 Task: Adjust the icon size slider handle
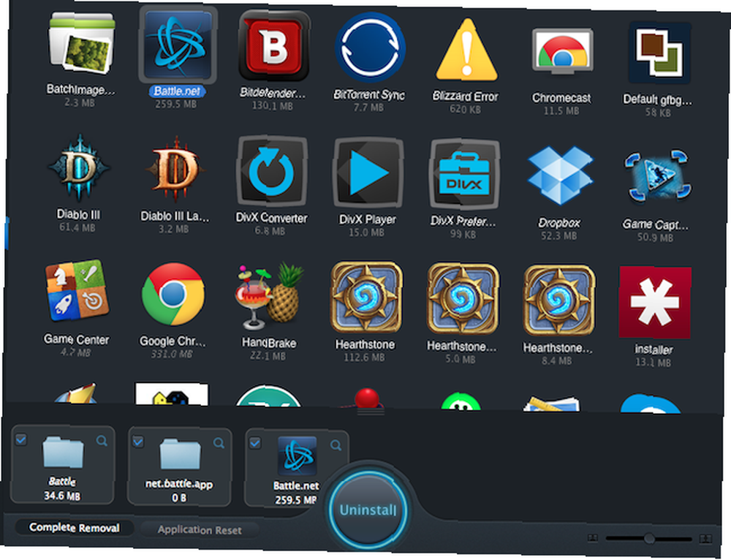[x=649, y=539]
